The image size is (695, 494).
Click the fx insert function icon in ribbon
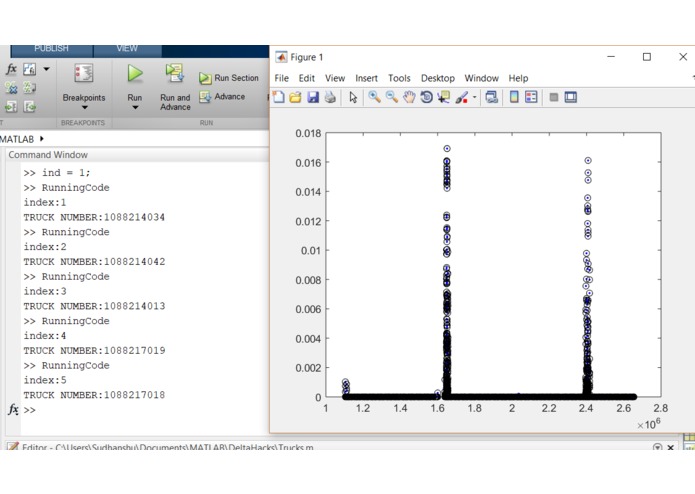[11, 69]
